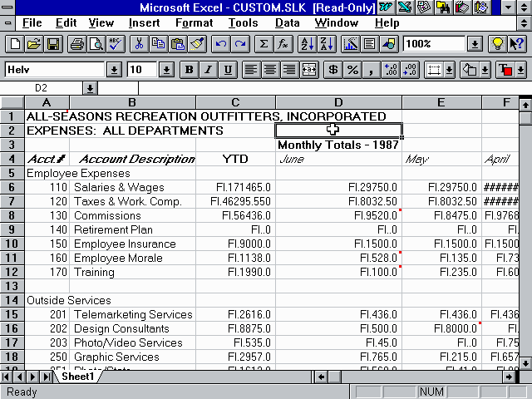Click the Save disk icon
The image size is (532, 399).
click(x=52, y=44)
